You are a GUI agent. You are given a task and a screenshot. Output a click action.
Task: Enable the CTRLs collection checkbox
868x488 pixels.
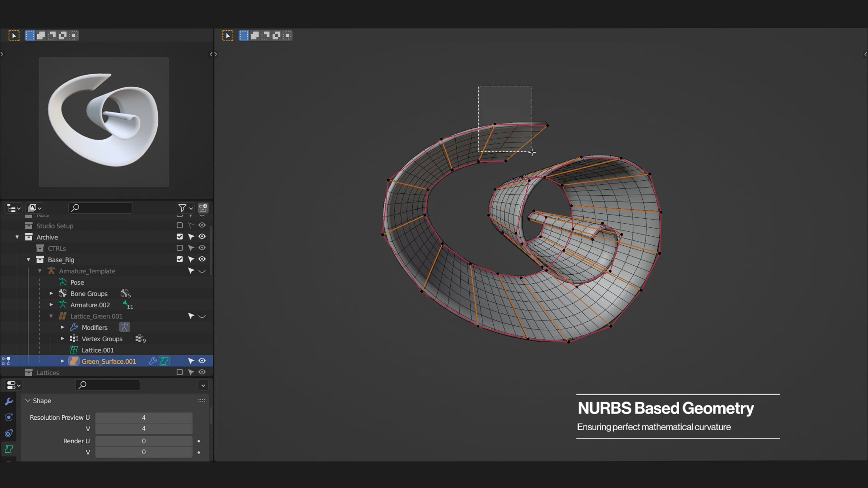click(x=179, y=248)
